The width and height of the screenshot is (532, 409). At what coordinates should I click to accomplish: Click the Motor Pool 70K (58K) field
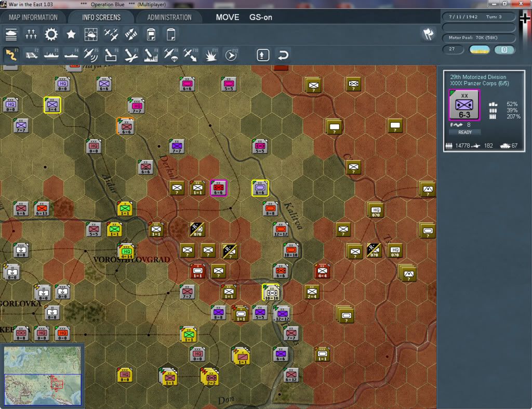[x=478, y=37]
